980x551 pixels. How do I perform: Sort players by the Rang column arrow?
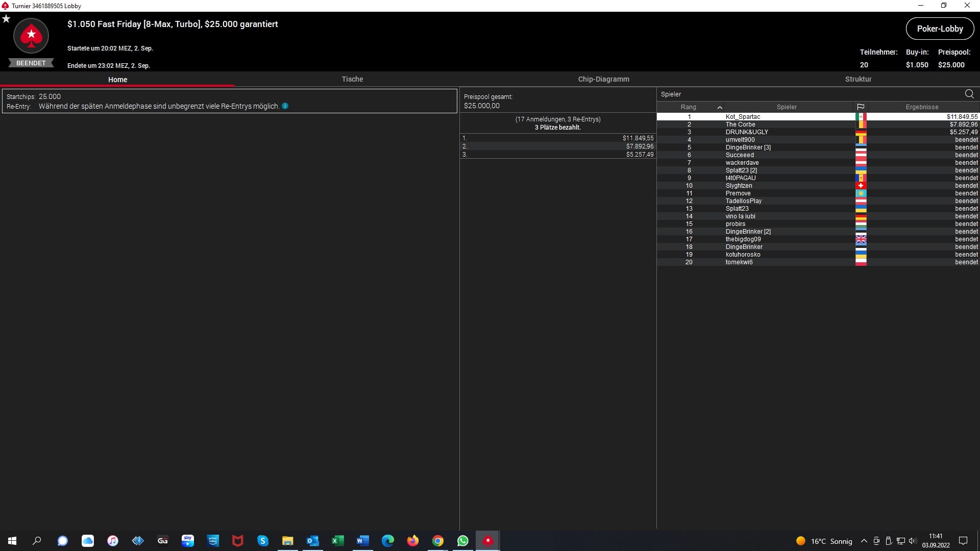point(720,107)
